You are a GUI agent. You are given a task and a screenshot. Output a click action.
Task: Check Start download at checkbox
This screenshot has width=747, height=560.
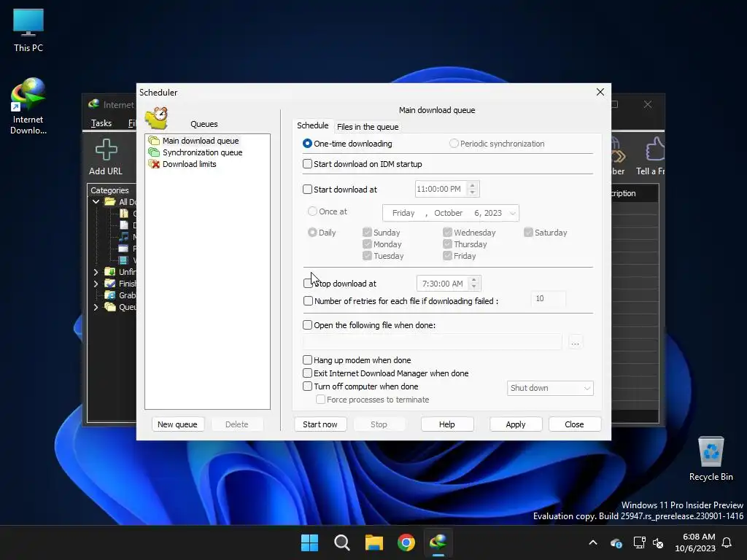click(307, 189)
